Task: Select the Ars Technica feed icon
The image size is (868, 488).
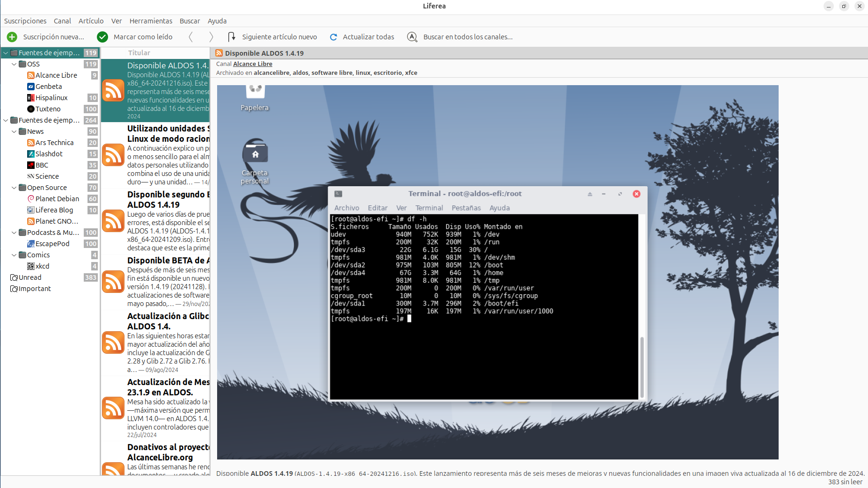Action: [x=31, y=143]
